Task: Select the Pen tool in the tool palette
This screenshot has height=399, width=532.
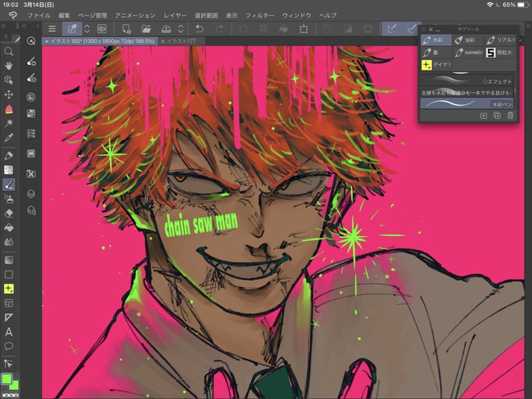Action: [9, 156]
